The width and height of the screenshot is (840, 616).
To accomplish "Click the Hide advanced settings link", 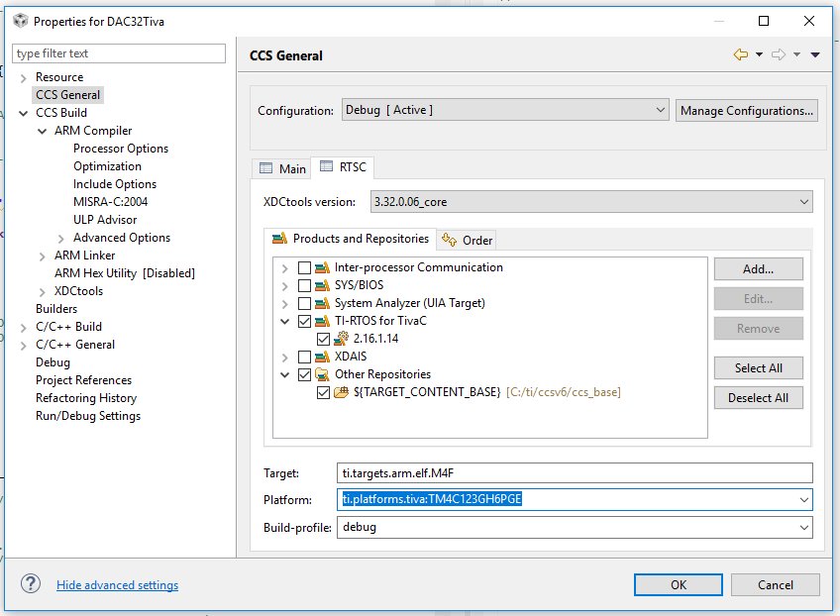I will click(117, 585).
